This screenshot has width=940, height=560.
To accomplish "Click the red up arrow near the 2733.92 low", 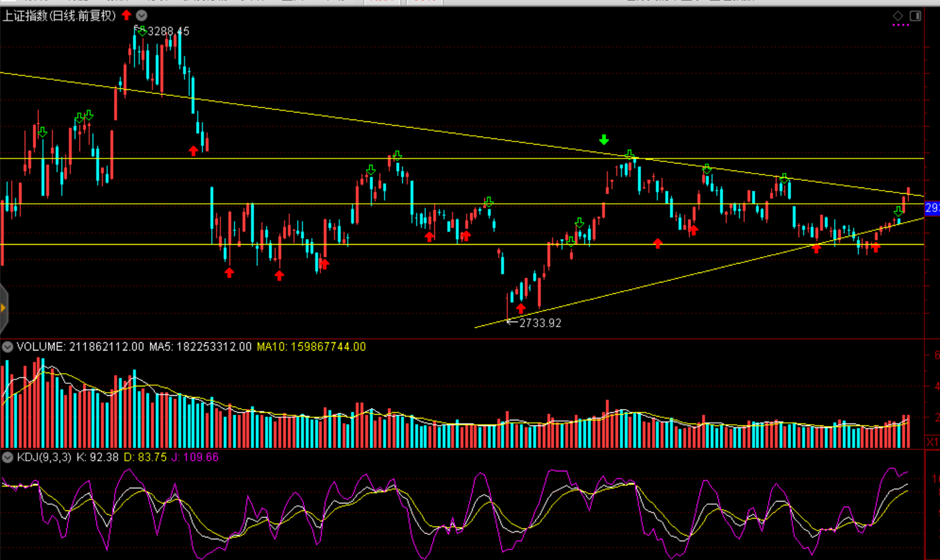I will (520, 308).
